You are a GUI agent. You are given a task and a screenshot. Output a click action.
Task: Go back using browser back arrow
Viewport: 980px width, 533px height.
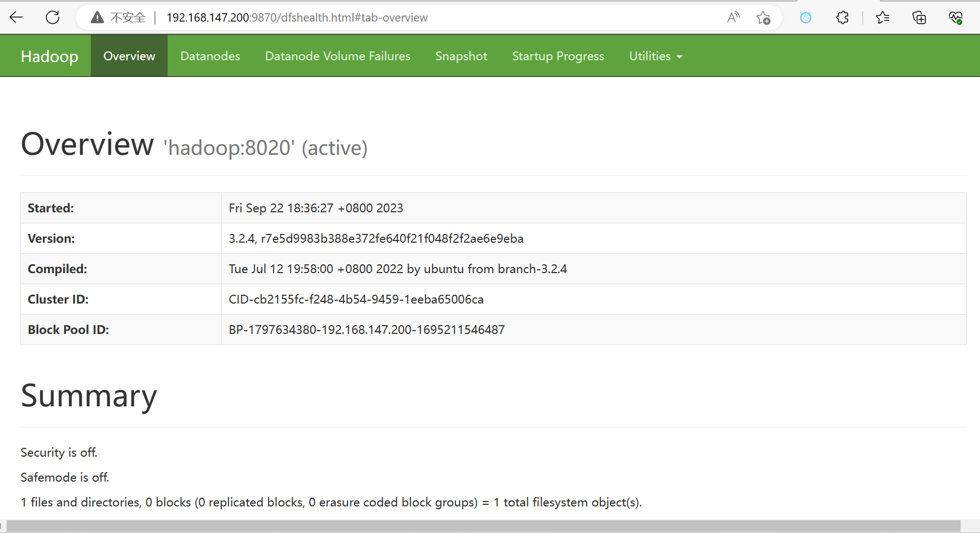pos(16,17)
